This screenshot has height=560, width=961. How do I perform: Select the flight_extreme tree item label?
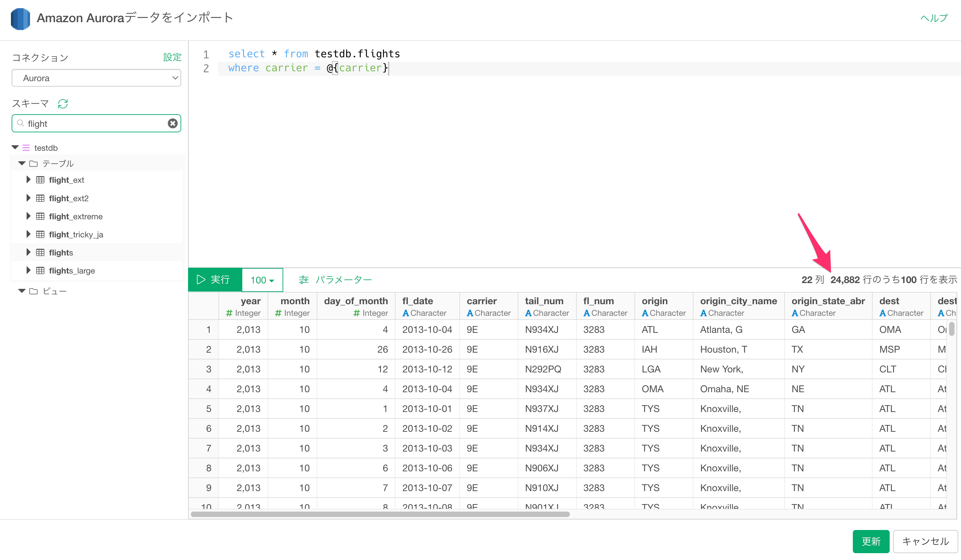coord(76,216)
